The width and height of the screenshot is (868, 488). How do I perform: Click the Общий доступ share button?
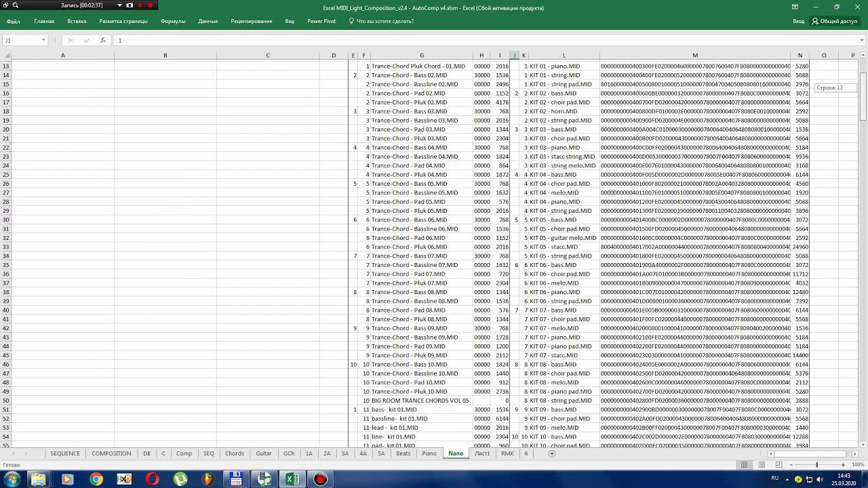(x=835, y=21)
